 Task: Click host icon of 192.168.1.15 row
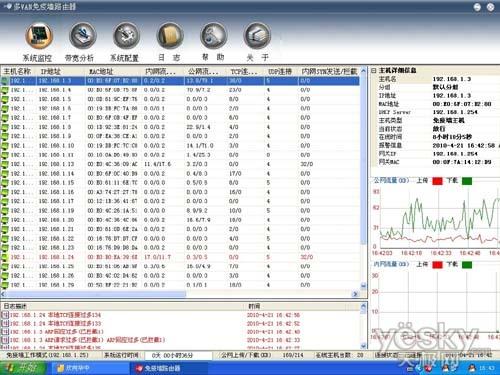point(5,183)
